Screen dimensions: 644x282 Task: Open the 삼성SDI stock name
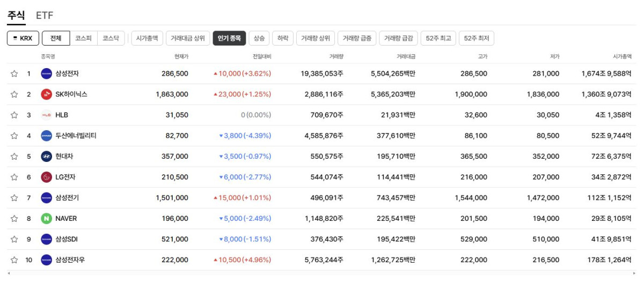(67, 239)
